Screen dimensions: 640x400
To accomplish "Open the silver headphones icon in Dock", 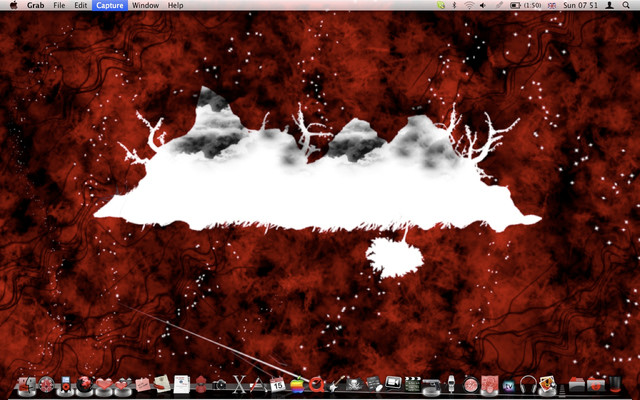I will pyautogui.click(x=528, y=384).
